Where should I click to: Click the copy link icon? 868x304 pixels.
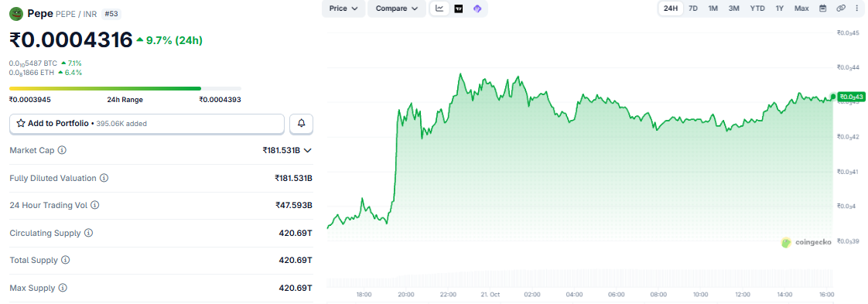coord(841,9)
